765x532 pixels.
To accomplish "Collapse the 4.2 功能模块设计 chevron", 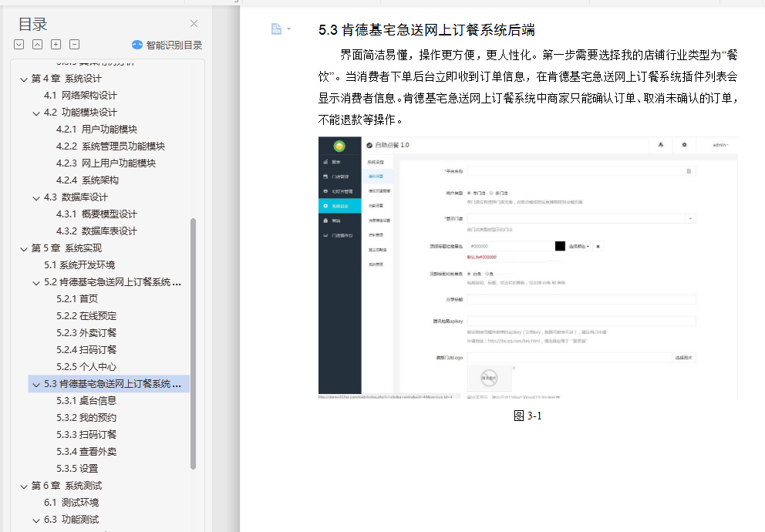I will 36,113.
